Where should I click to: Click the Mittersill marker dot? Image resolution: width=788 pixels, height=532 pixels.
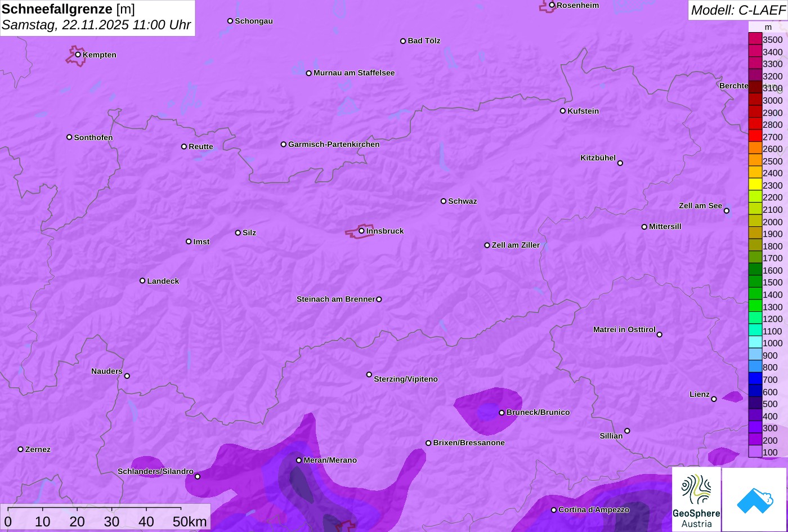pyautogui.click(x=644, y=227)
